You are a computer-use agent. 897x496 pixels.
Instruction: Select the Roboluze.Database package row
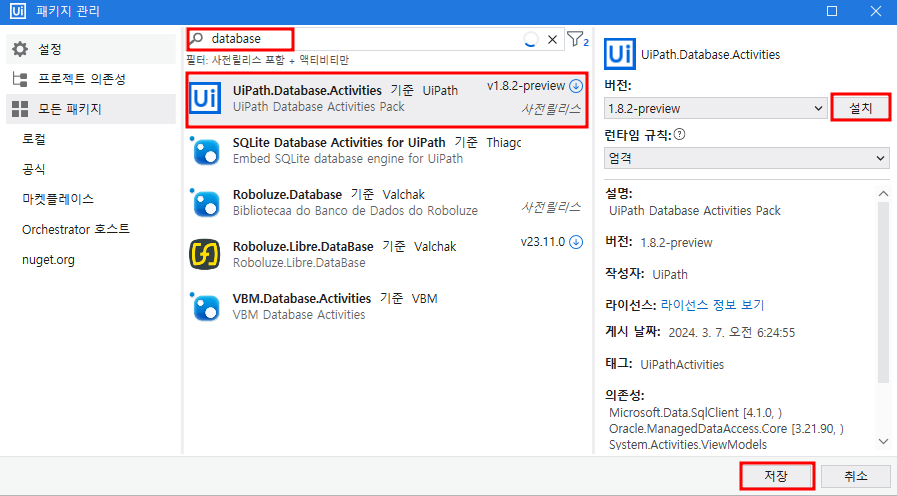pos(387,203)
